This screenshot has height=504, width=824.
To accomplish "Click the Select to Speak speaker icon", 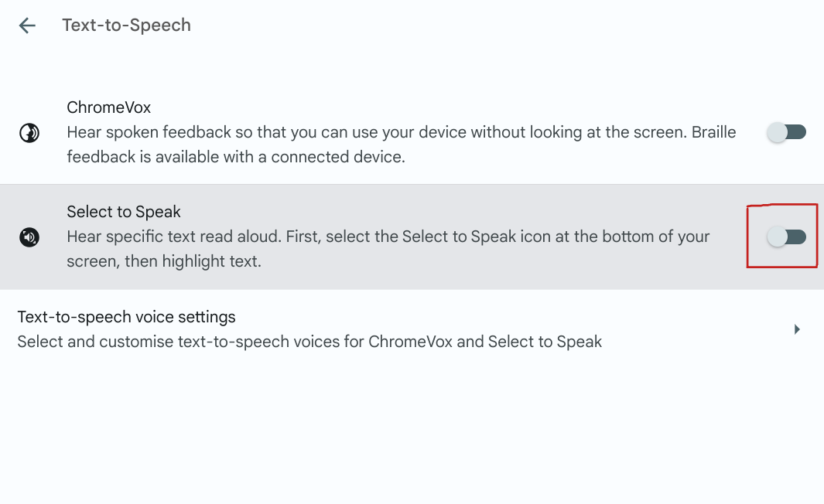I will 29,237.
